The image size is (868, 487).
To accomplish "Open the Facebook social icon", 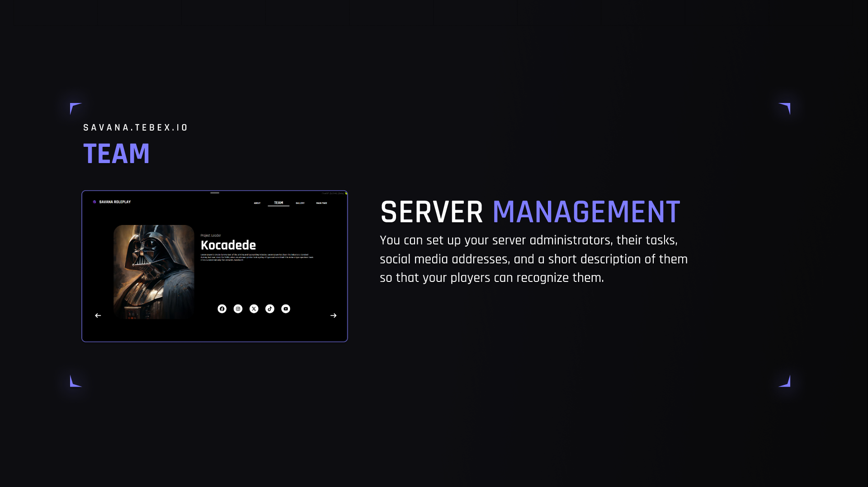I will [x=222, y=309].
